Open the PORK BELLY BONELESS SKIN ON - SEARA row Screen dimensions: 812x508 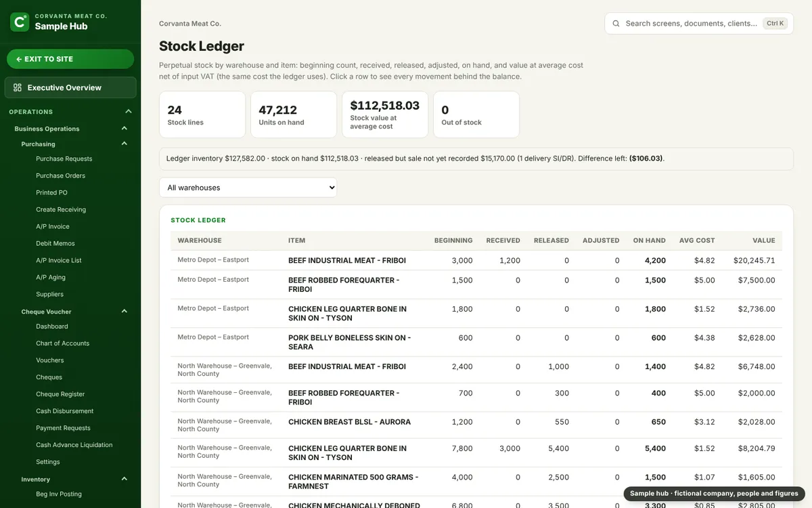pos(476,342)
